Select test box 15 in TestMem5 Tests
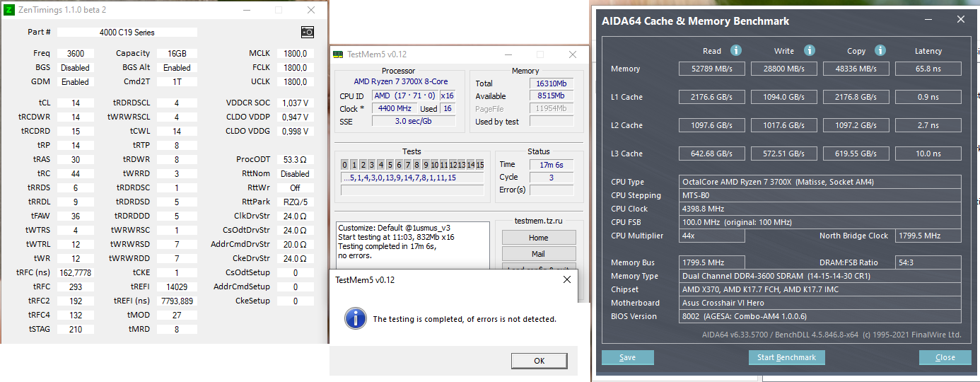The height and width of the screenshot is (382, 980). pyautogui.click(x=479, y=165)
